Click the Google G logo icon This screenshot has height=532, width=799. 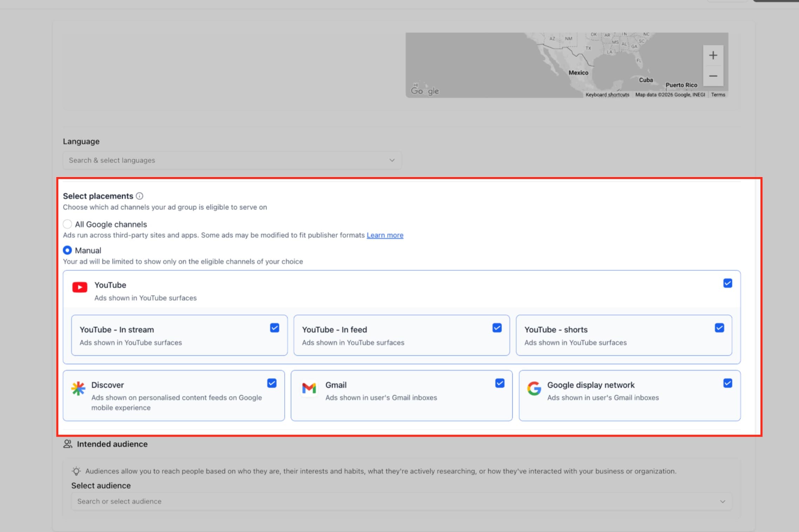click(x=534, y=388)
